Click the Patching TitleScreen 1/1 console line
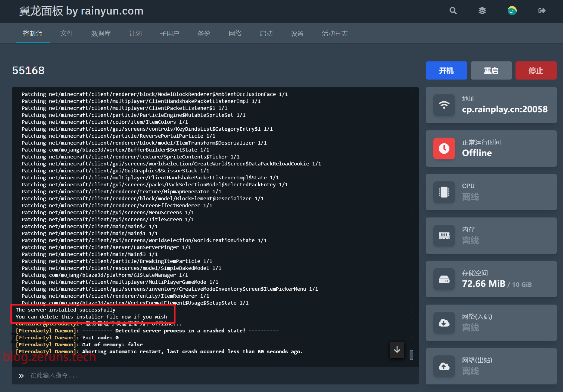The image size is (563, 392). [x=108, y=219]
